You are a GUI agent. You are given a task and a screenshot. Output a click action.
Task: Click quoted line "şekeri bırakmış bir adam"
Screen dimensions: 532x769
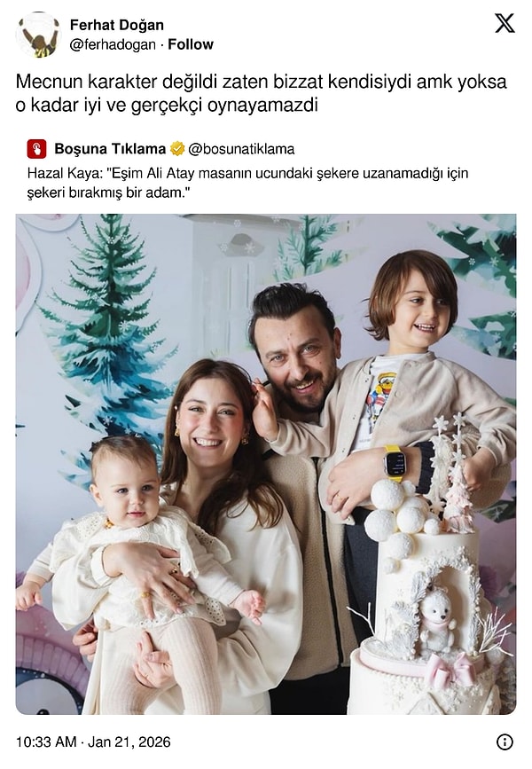(x=108, y=192)
